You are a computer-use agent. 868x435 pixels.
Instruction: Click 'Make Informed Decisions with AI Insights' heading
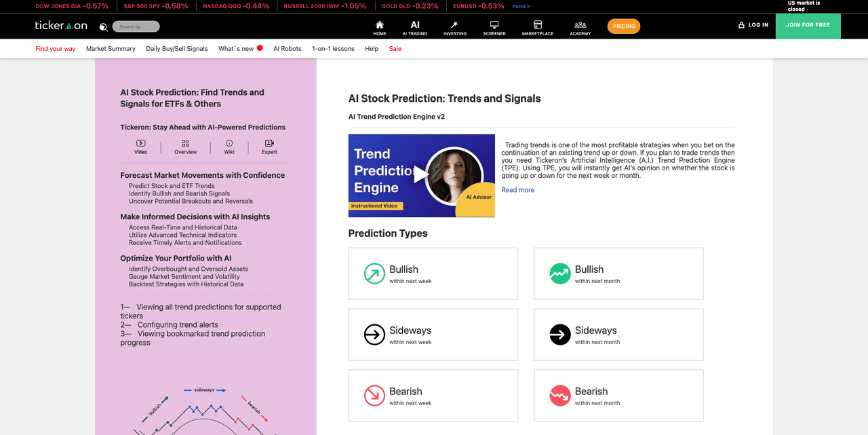coord(195,216)
